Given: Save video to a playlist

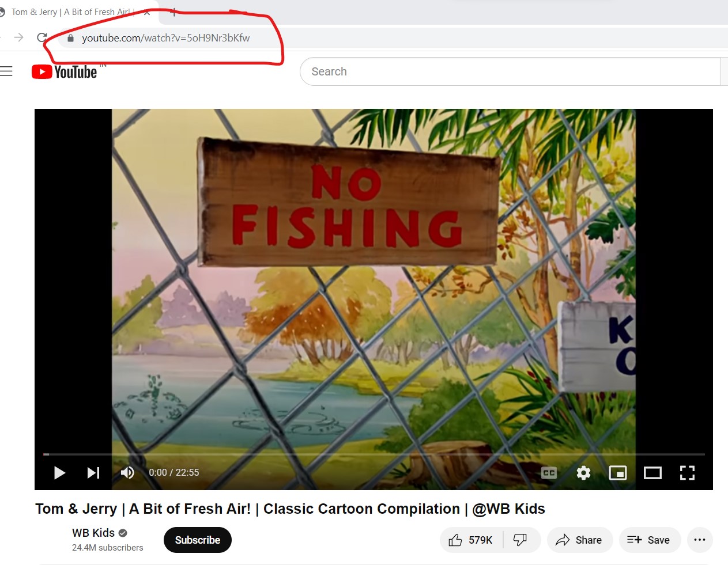Looking at the screenshot, I should 650,540.
